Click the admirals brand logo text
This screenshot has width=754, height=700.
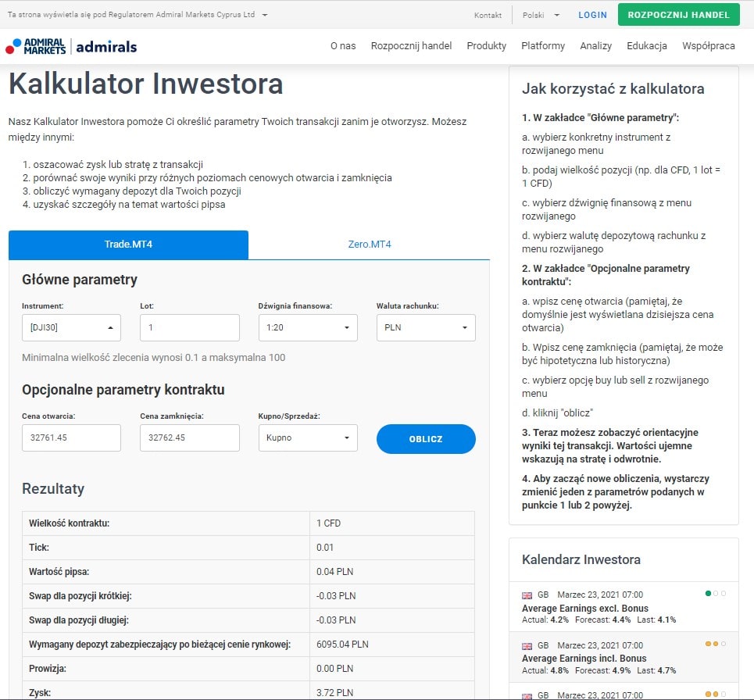(x=106, y=47)
